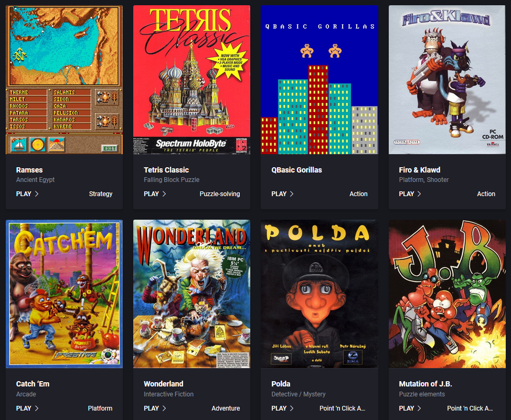Click the chevron beside PLAY for Catch 'Em

click(37, 408)
